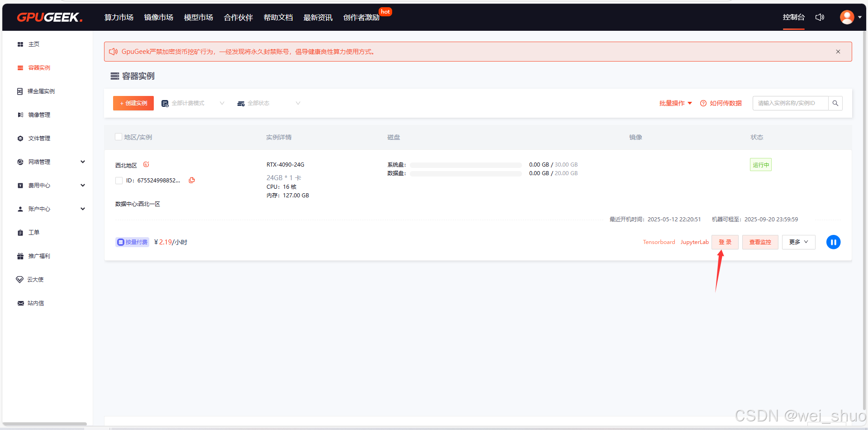The width and height of the screenshot is (868, 430).
Task: Copy the instance ID 675524998852
Action: [192, 180]
